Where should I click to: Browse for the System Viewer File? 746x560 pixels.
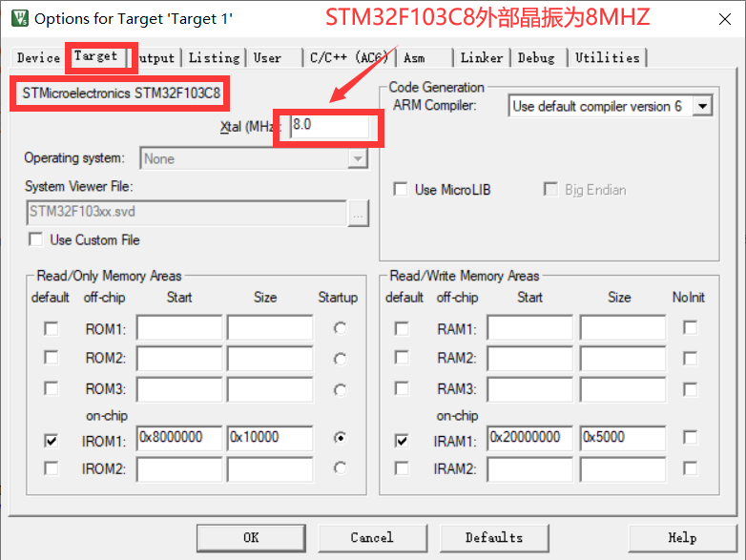[x=359, y=213]
